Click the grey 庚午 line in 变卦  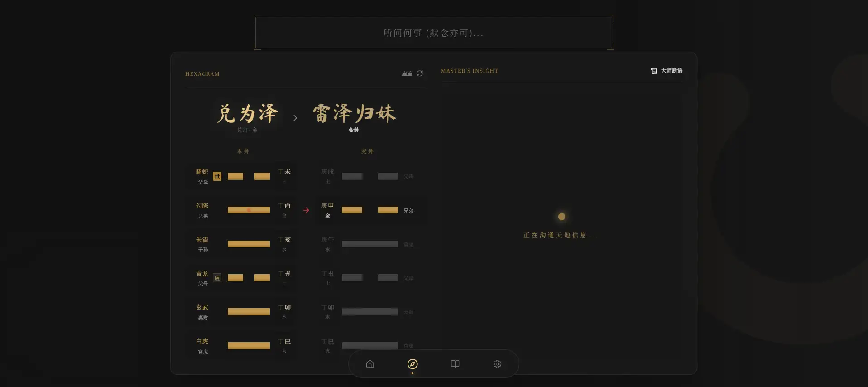coord(370,244)
